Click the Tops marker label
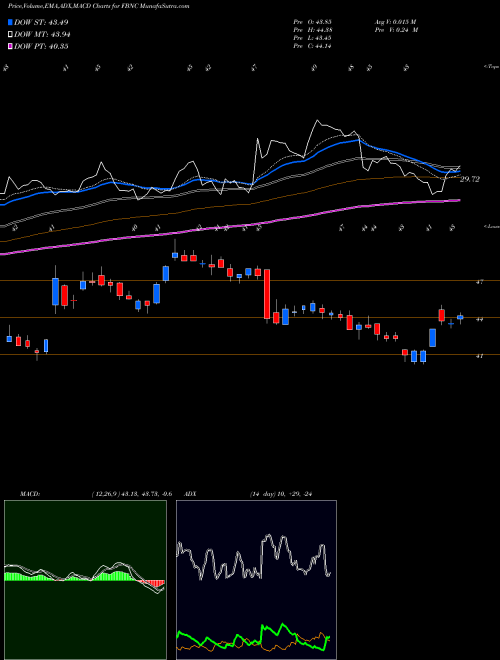This screenshot has width=500, height=660. coord(491,67)
